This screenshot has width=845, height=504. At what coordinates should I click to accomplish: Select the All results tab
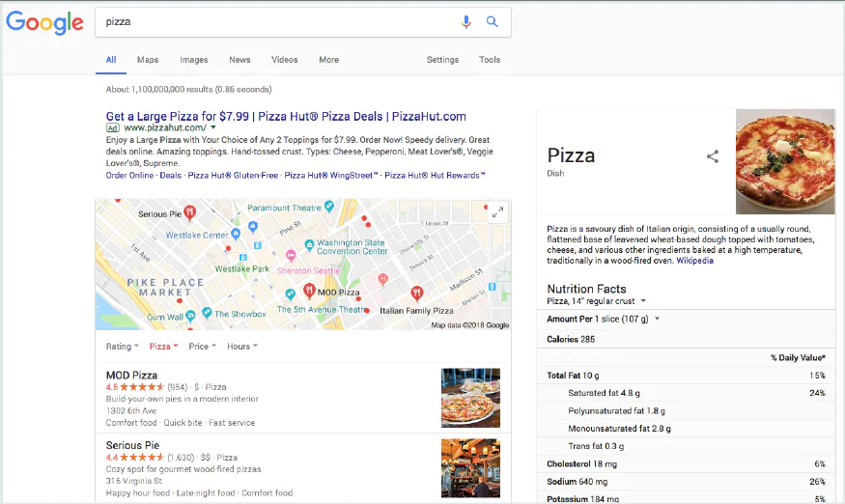(x=111, y=60)
